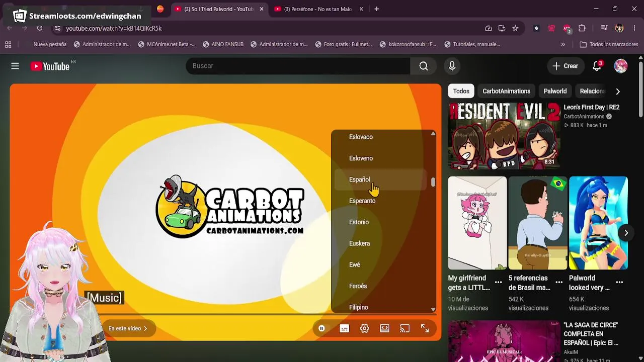Toggle autoplay switch in the player
The image size is (644, 362).
[x=321, y=328]
